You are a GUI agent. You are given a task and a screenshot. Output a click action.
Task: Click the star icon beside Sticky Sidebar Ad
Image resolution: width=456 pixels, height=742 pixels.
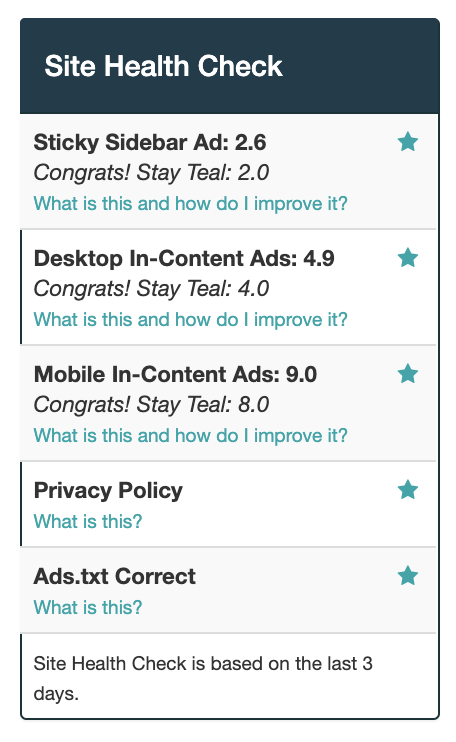click(x=407, y=142)
